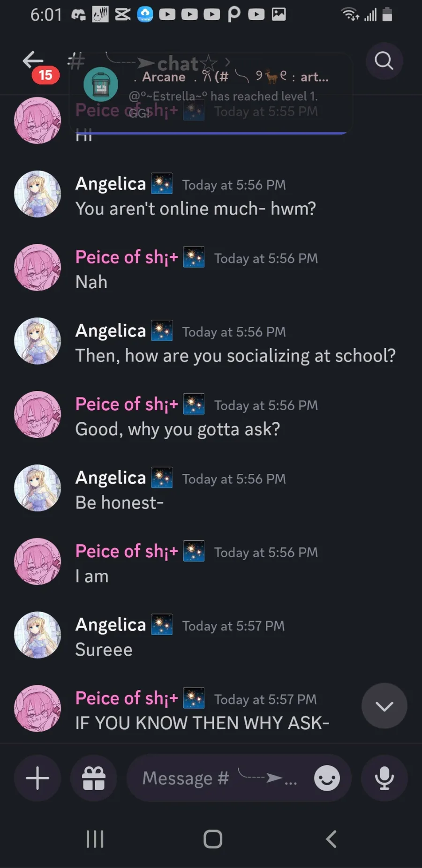Tap the Arcane bot avatar icon
This screenshot has width=422, height=868.
click(100, 84)
